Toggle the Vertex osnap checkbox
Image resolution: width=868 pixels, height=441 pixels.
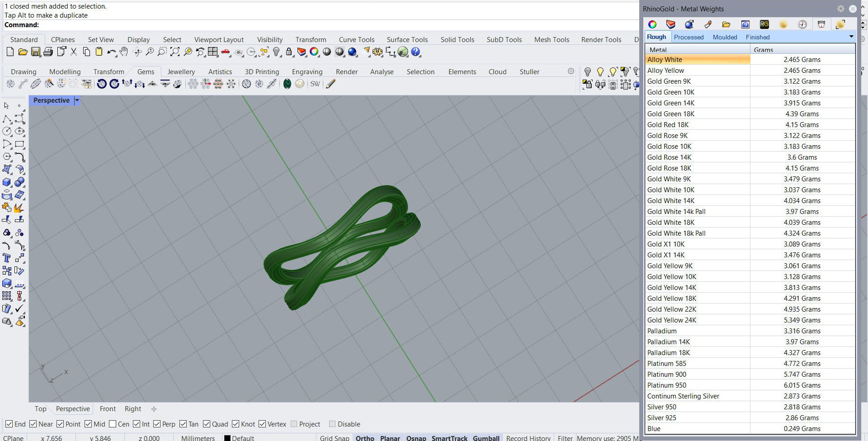point(262,424)
